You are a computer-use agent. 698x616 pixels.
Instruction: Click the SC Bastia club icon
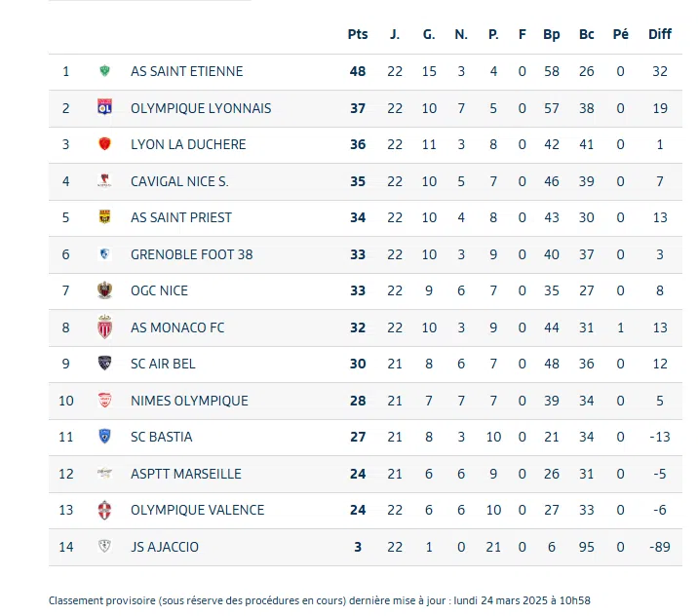pyautogui.click(x=104, y=437)
